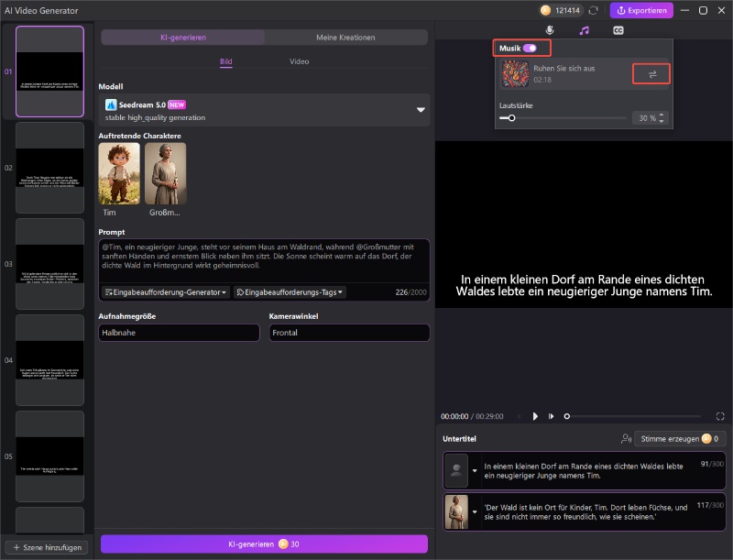Swap the music track 'Ruhen Sie sich aus'
The width and height of the screenshot is (733, 560).
(651, 74)
